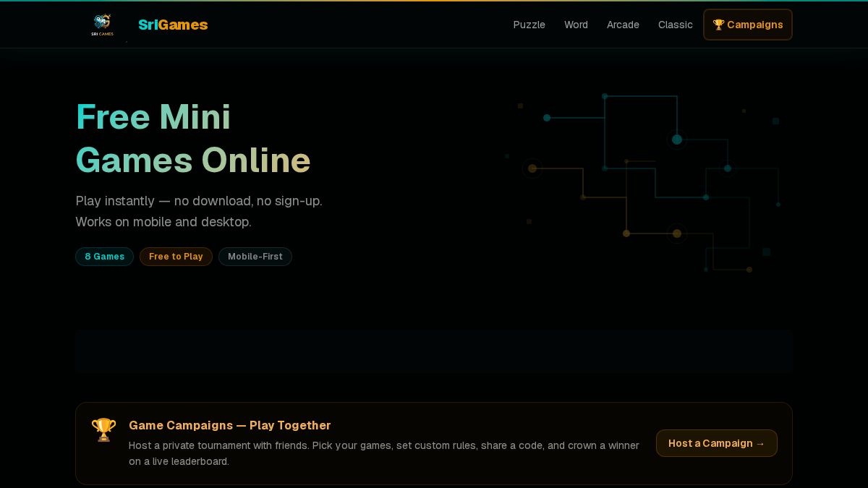
Task: Click the large teal node in circuit graphic
Action: (x=677, y=140)
